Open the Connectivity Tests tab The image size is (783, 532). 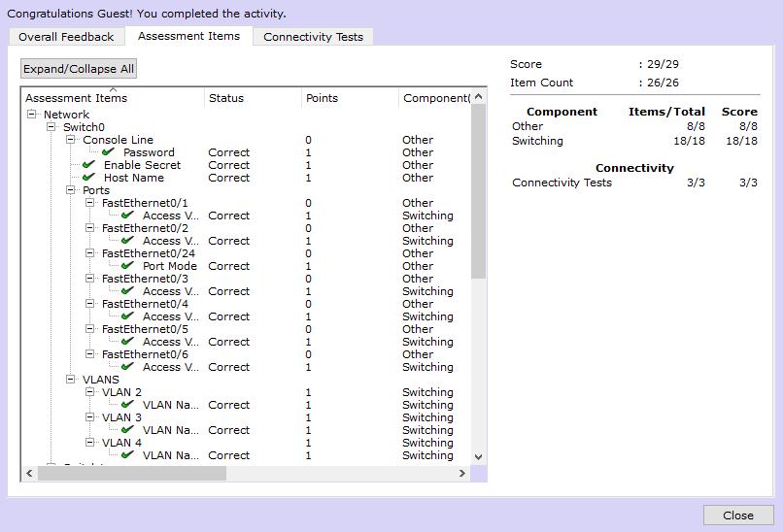click(x=313, y=37)
